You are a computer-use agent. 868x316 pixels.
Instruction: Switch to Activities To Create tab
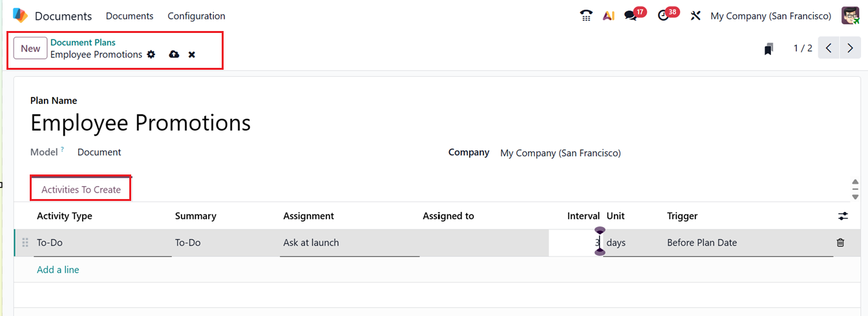coord(81,189)
